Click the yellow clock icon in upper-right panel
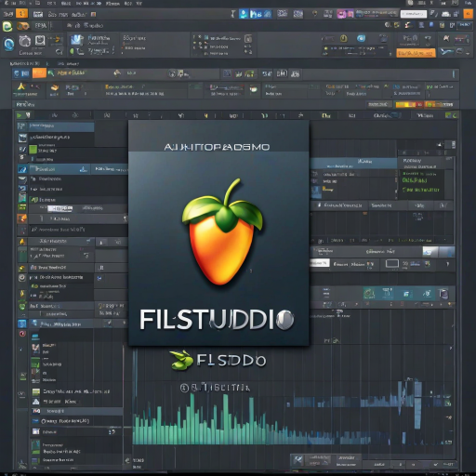 (x=343, y=38)
